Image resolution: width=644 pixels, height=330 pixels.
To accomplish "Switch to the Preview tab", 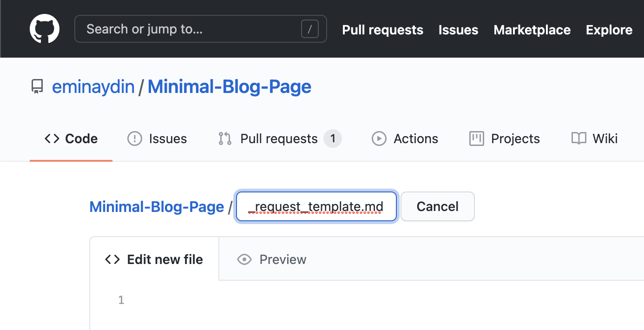I will 272,259.
